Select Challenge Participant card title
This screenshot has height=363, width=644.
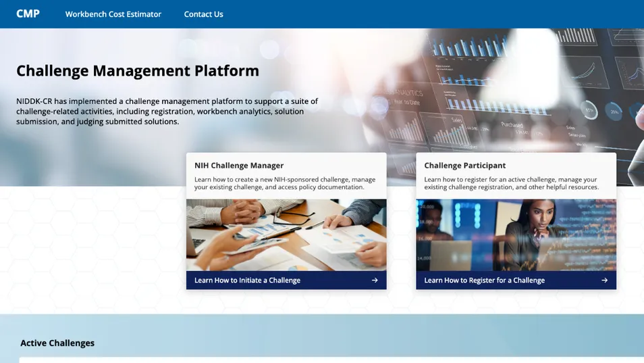coord(464,165)
